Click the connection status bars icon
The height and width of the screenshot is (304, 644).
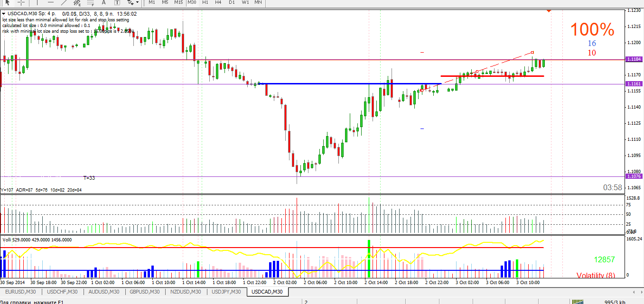coord(578,301)
